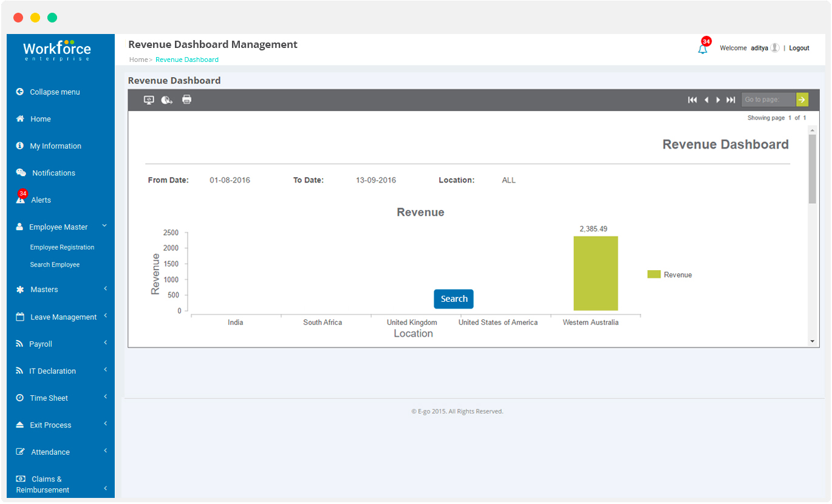Click the aditya user avatar icon
Image resolution: width=832 pixels, height=504 pixels.
pos(775,47)
